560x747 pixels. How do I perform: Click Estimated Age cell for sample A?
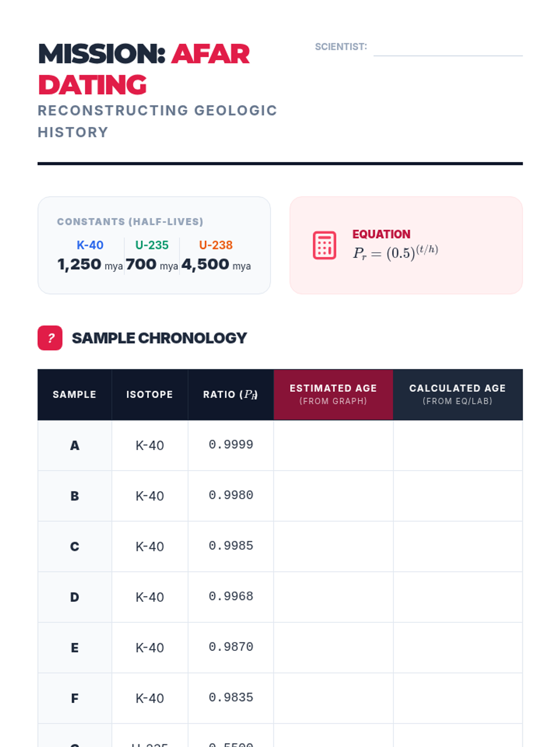[333, 445]
